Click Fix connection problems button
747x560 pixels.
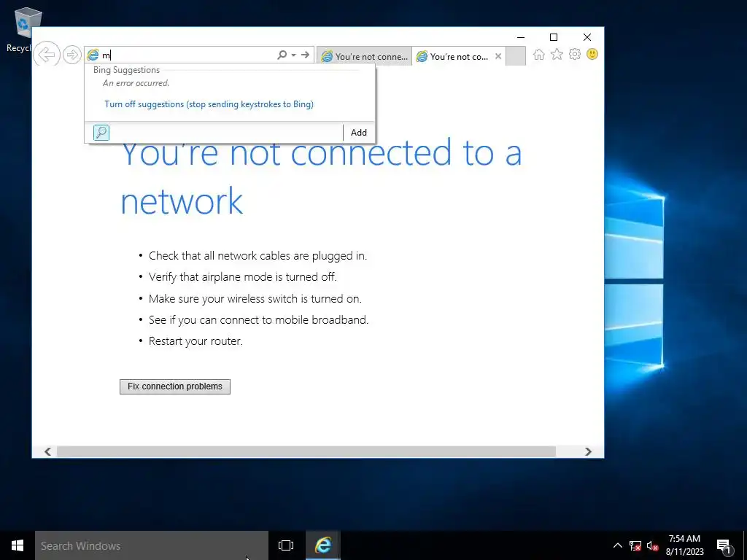coord(175,386)
